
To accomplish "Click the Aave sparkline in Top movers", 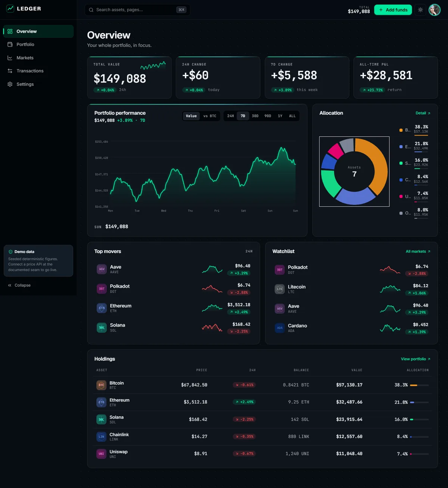I will click(x=212, y=269).
